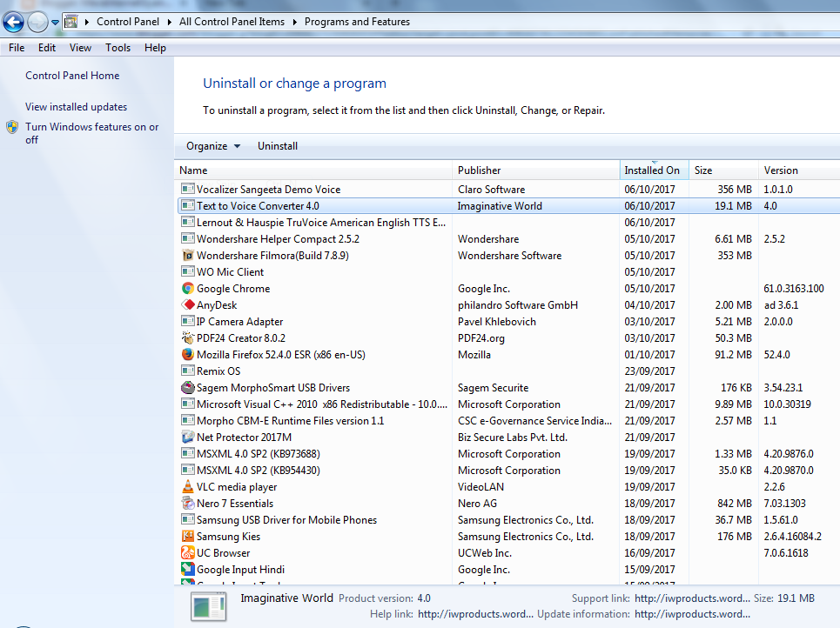Click the 23/09/2017 install date
The image size is (840, 628).
[x=649, y=371]
